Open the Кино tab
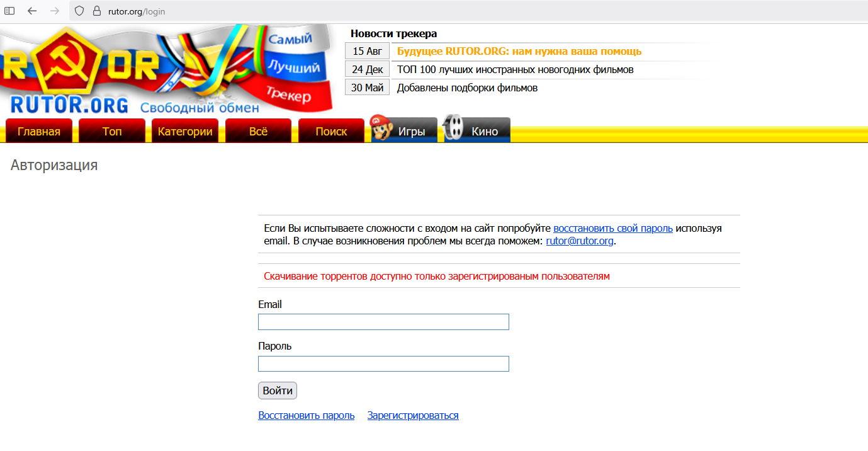The width and height of the screenshot is (868, 451). (477, 130)
